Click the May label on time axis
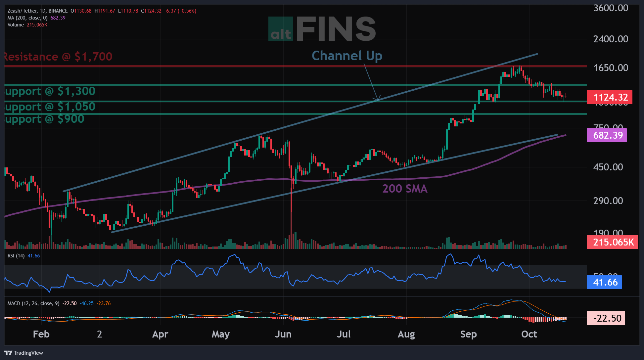 click(x=221, y=334)
